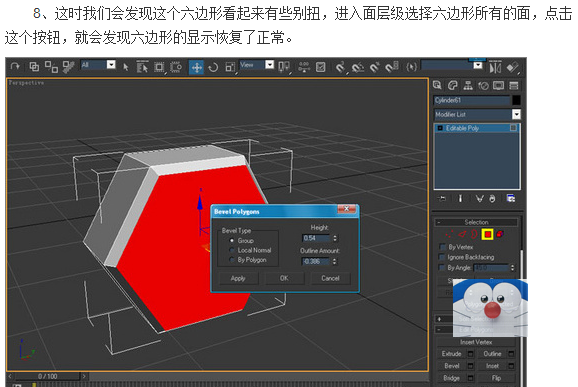578x387 pixels.
Task: Select Group bevel type radio button
Action: 232,240
